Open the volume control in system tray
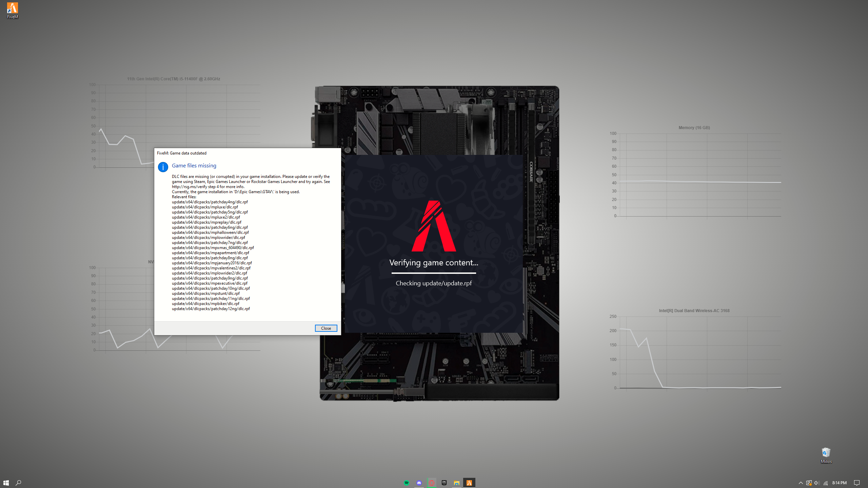The width and height of the screenshot is (868, 488). (817, 483)
